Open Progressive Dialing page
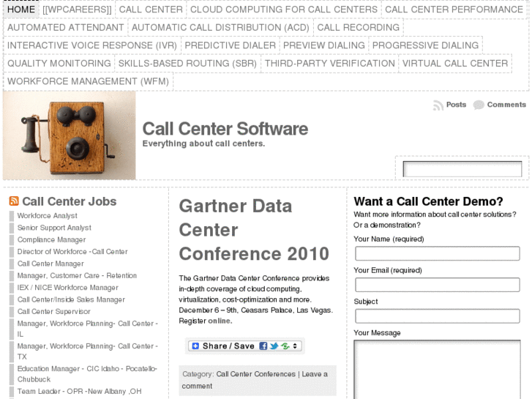 pyautogui.click(x=425, y=45)
